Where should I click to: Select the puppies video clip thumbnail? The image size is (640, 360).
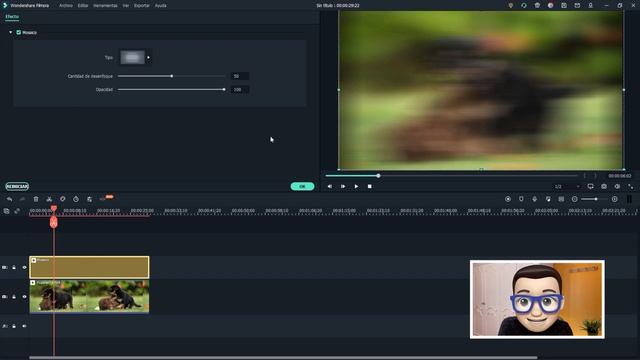[x=89, y=297]
